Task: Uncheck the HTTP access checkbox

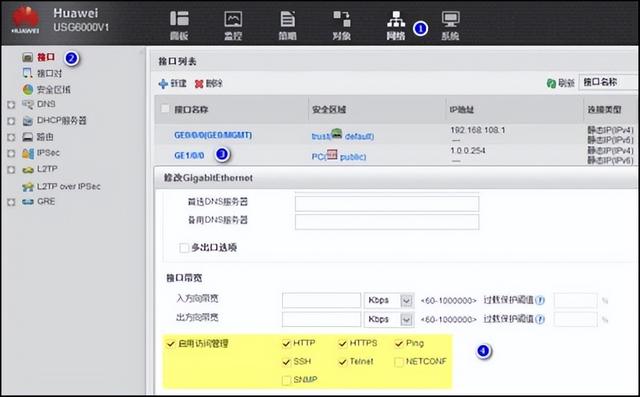Action: (286, 344)
